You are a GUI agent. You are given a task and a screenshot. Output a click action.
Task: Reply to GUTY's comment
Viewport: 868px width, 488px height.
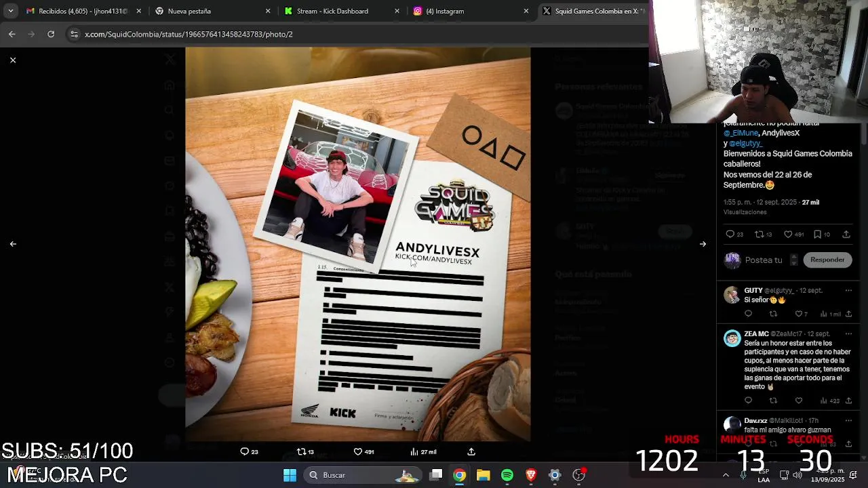coord(749,314)
